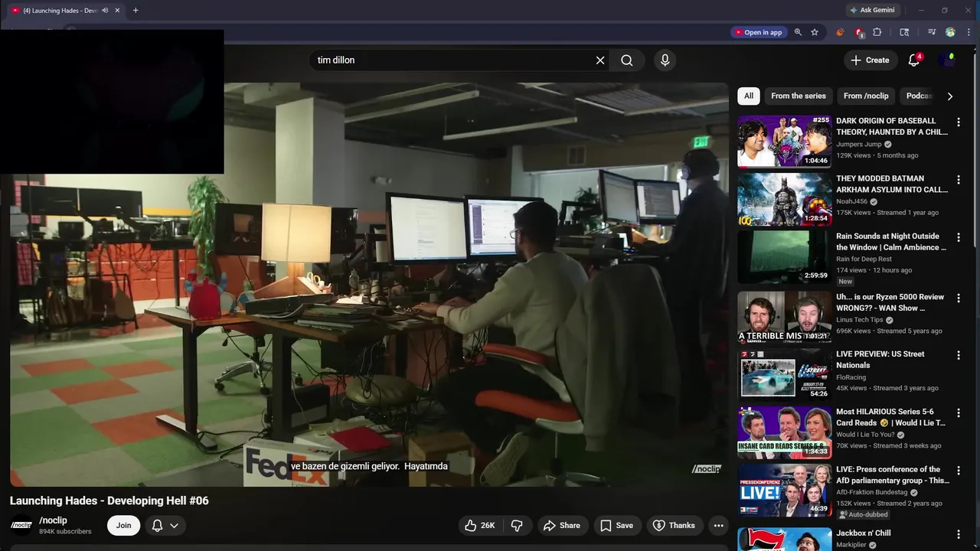Open the notifications bell
This screenshot has height=551, width=980.
pyautogui.click(x=913, y=60)
